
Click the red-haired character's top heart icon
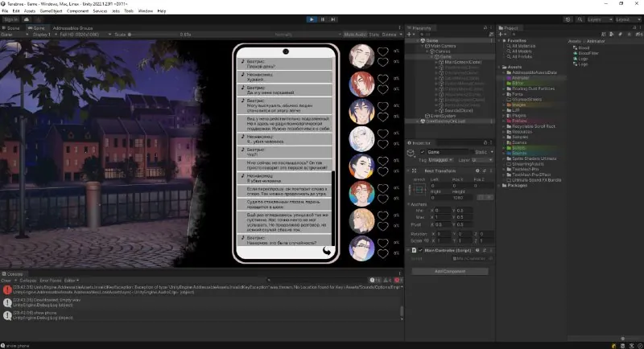point(383,79)
